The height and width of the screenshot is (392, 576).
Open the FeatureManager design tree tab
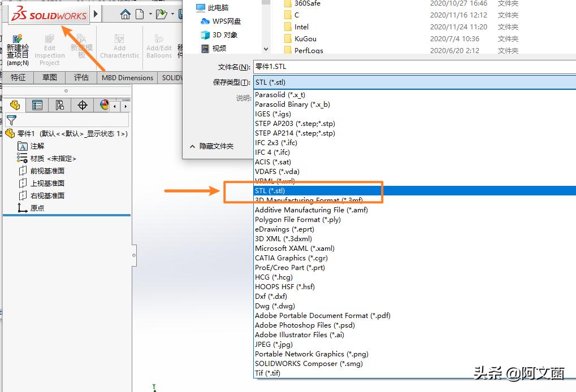click(15, 105)
